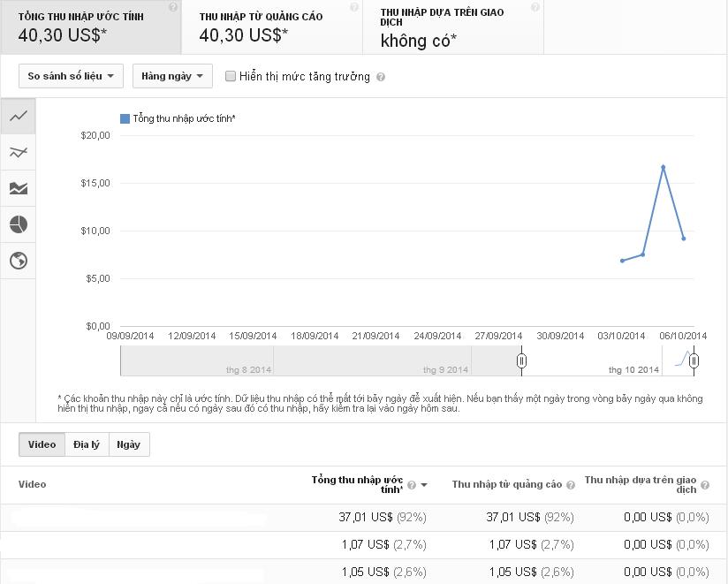This screenshot has width=728, height=584.
Task: Enable Hiển thị mức tăng trưởng checkbox
Action: tap(231, 76)
